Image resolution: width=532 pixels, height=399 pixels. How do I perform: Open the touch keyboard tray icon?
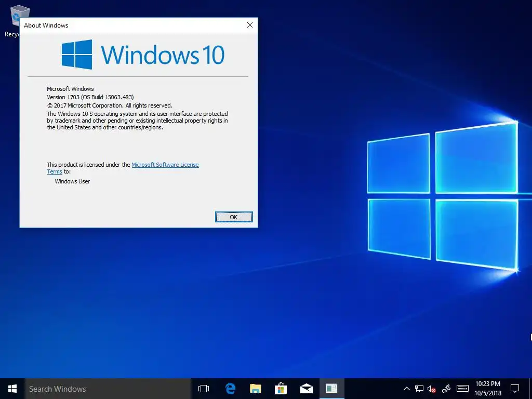[x=462, y=389]
